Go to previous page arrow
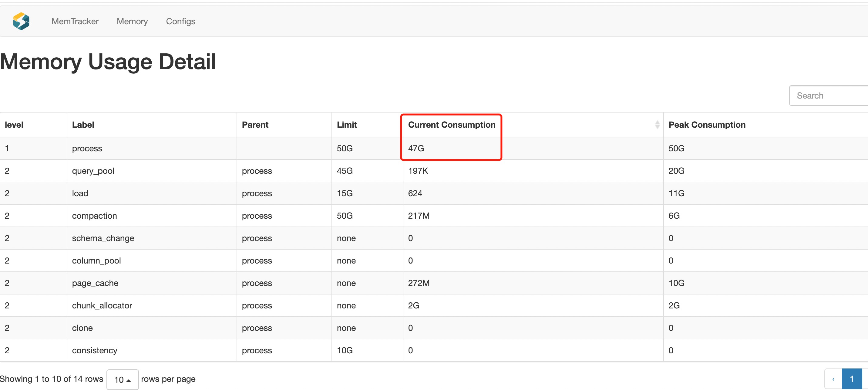868x390 pixels. (833, 379)
